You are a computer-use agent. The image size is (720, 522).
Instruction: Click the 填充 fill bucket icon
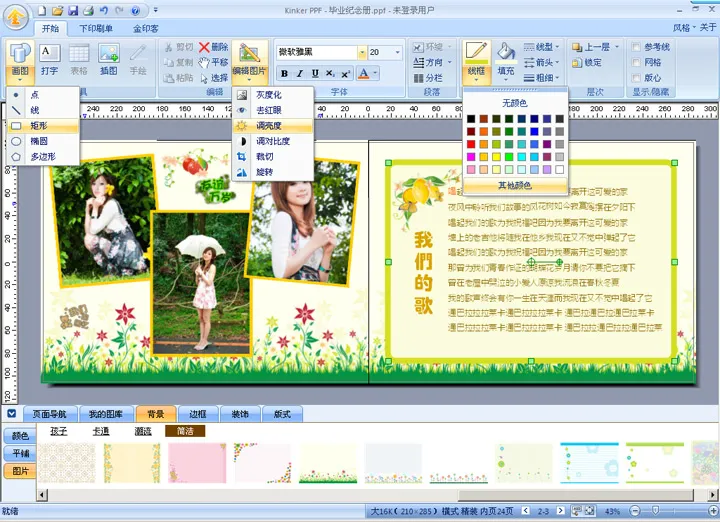coord(506,57)
